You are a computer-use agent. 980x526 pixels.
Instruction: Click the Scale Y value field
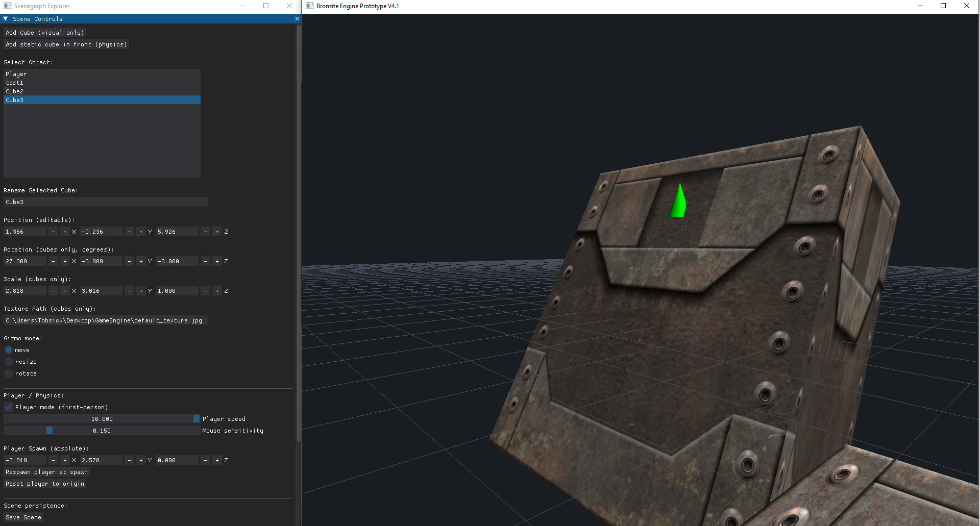[x=101, y=291]
